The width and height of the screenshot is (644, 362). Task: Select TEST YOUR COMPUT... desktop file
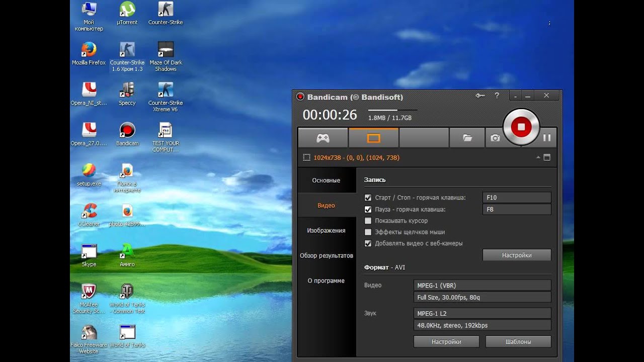coord(166,137)
